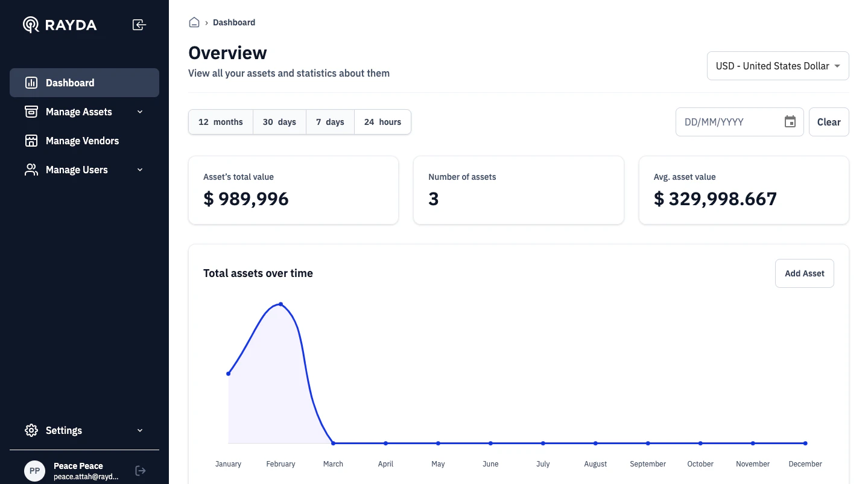Switch to the 7 days range
The width and height of the screenshot is (868, 484).
tap(330, 122)
